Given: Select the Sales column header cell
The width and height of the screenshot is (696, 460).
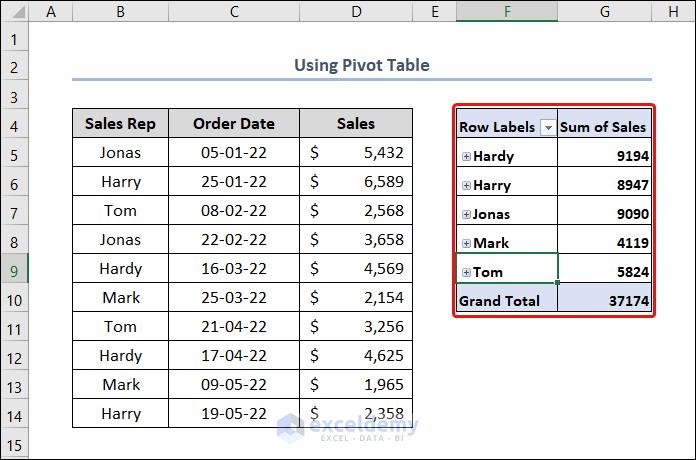Looking at the screenshot, I should tap(356, 124).
